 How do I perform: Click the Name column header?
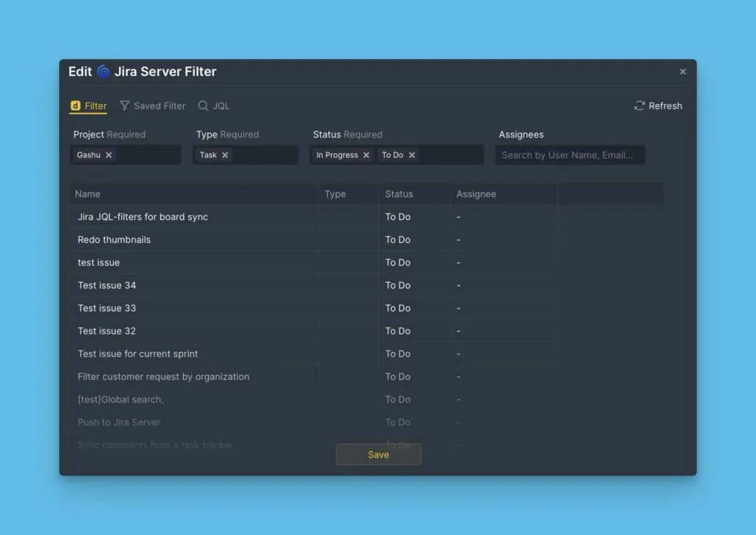[88, 194]
